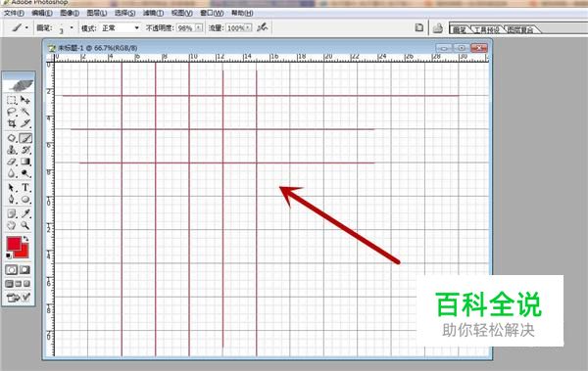Image resolution: width=588 pixels, height=371 pixels.
Task: Select the Ellipse shape tool
Action: point(25,199)
